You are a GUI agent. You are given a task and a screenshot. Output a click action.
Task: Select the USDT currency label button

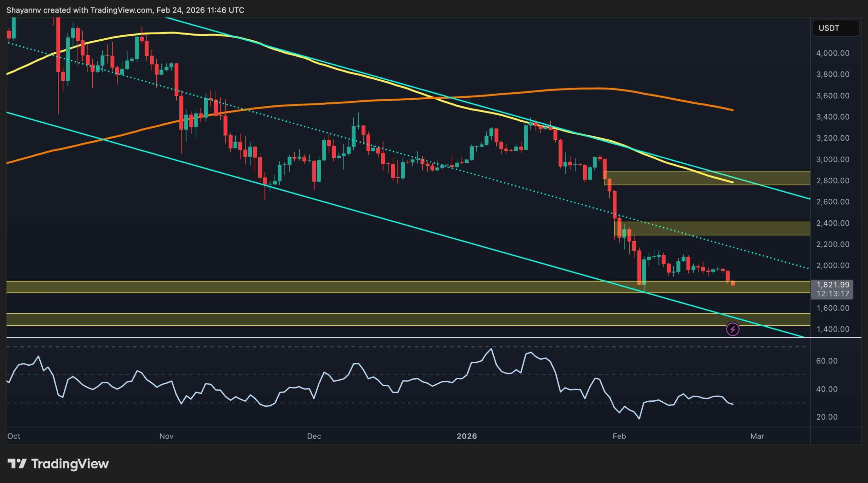[835, 28]
